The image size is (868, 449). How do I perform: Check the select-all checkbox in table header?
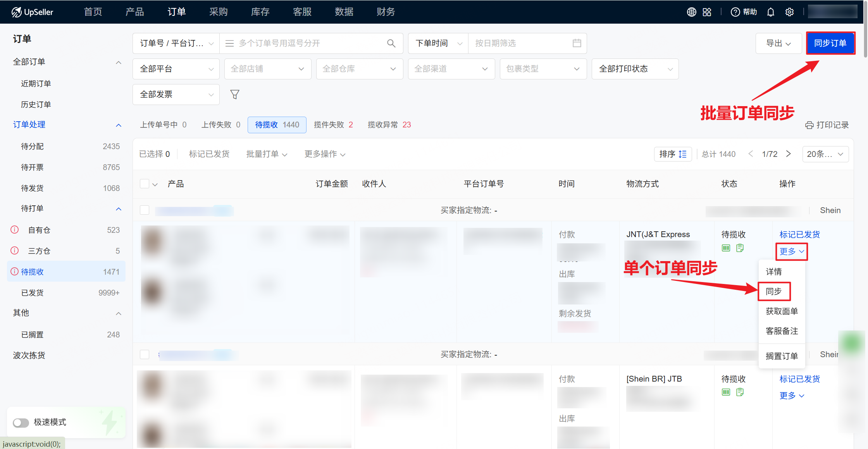coord(145,184)
